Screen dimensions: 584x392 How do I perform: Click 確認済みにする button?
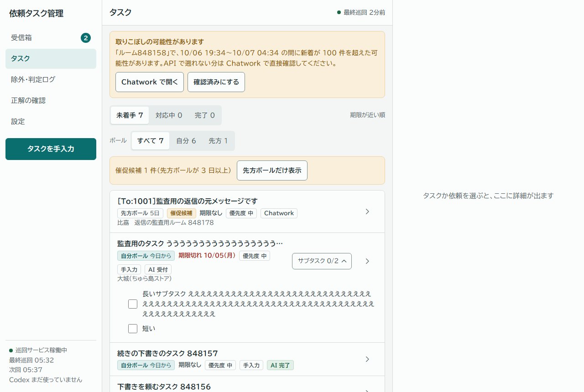216,82
